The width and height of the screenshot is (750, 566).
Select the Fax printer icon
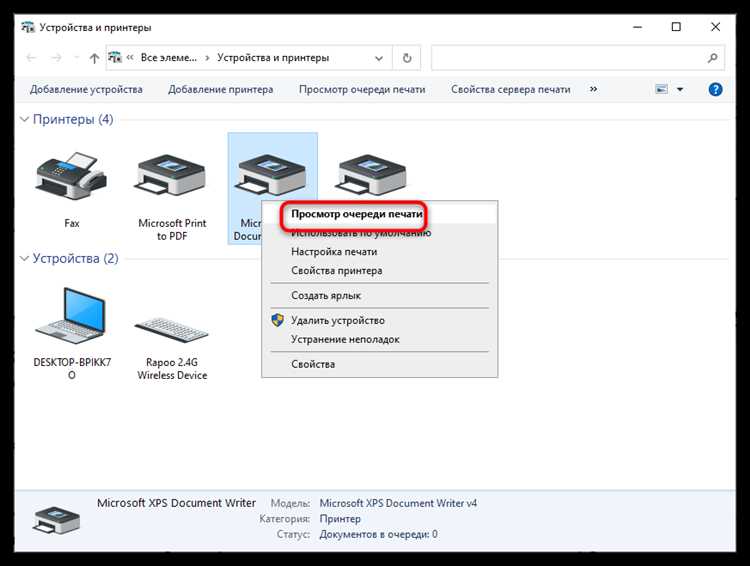[71, 176]
